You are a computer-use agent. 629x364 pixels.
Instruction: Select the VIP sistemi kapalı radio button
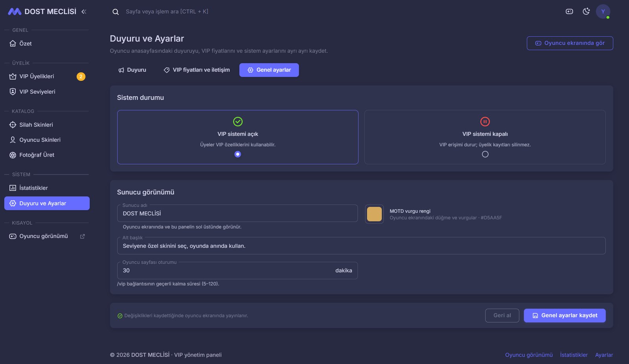click(485, 154)
